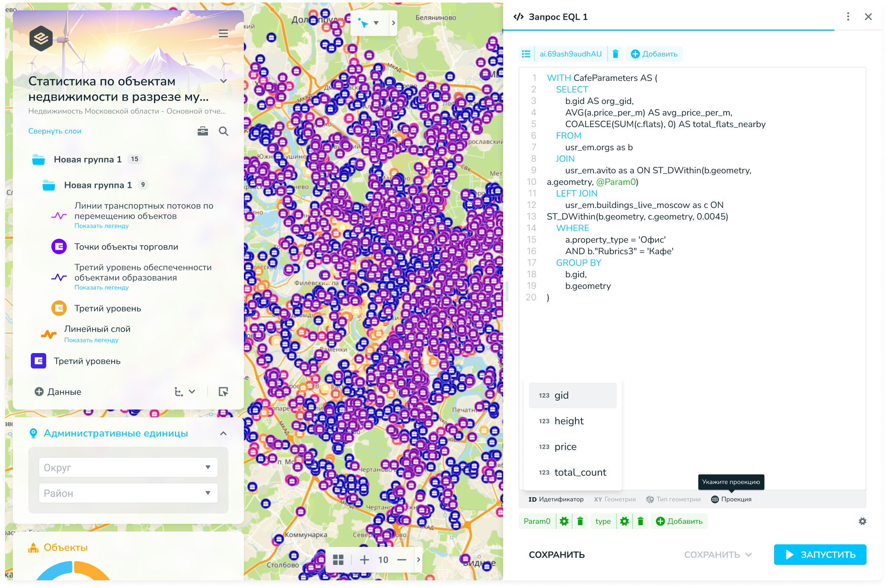Screen dimensions: 887x588
Task: Expand the project title chevron
Action: pos(223,81)
